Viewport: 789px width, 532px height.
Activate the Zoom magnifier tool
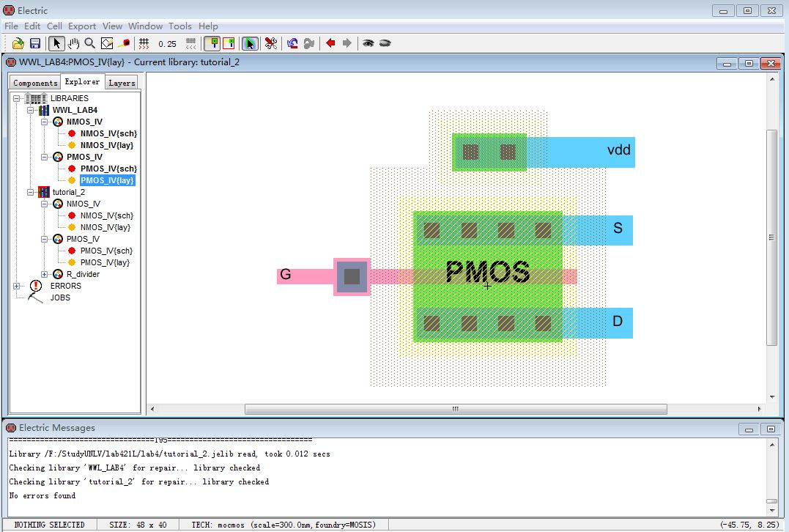tap(89, 43)
